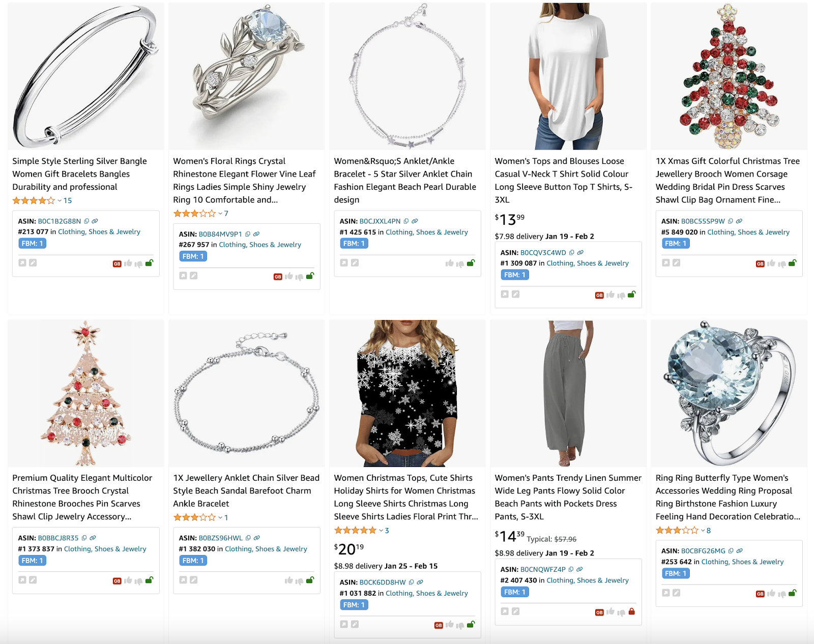Copy the ASIN B0CK6DD8HW of Christmas Tops
This screenshot has height=644, width=814.
click(411, 582)
